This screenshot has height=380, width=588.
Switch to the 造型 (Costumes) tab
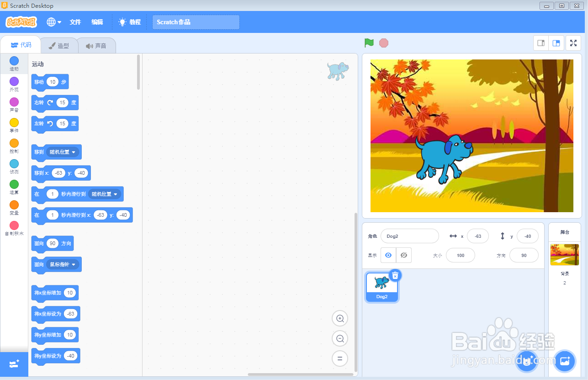click(x=59, y=45)
